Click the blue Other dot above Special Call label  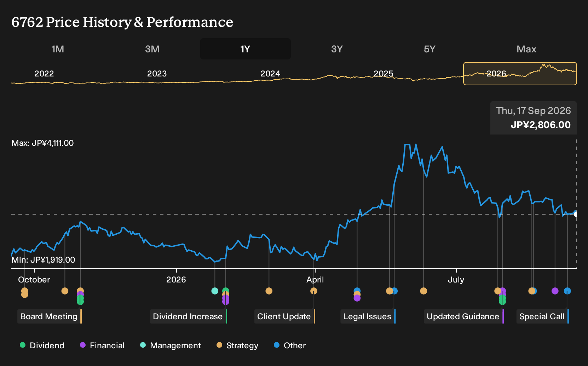[x=567, y=291]
